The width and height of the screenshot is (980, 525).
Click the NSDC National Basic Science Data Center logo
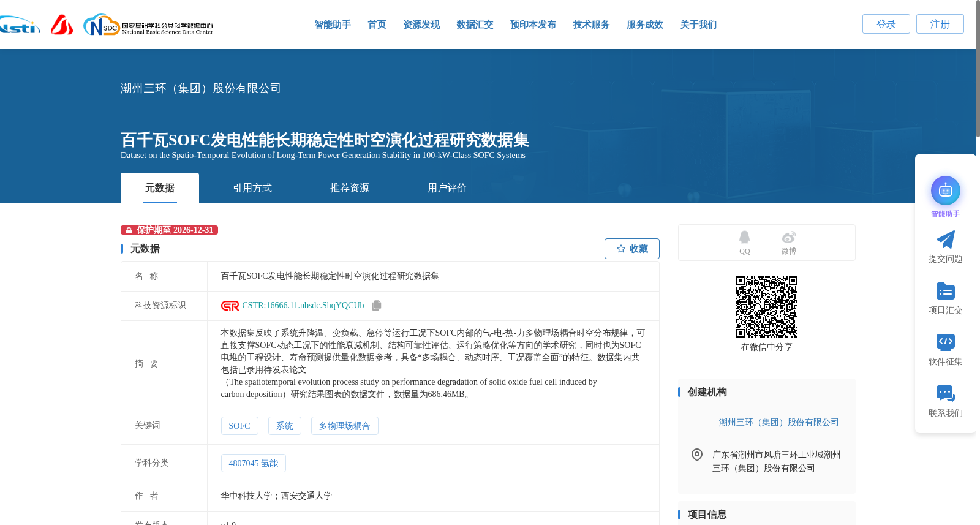point(148,25)
